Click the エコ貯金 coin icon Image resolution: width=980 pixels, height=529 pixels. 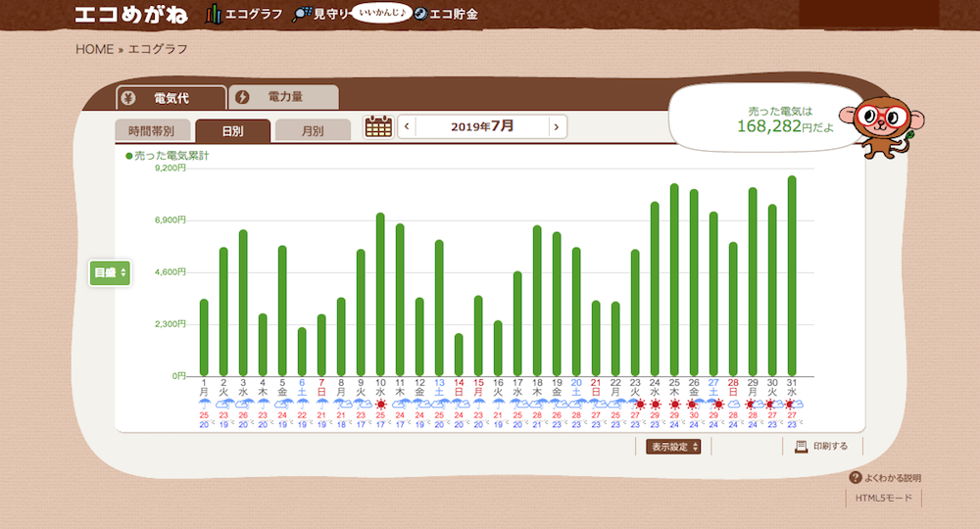click(x=419, y=14)
